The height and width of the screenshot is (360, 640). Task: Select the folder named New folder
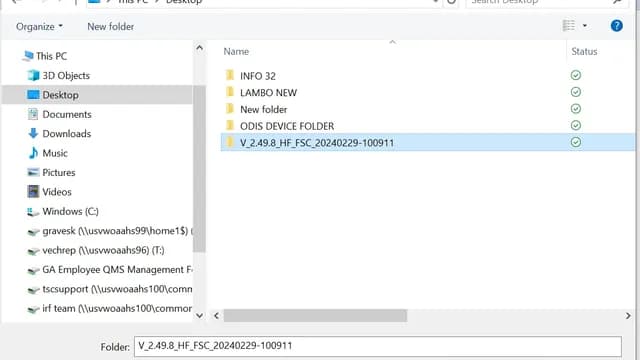tap(263, 109)
